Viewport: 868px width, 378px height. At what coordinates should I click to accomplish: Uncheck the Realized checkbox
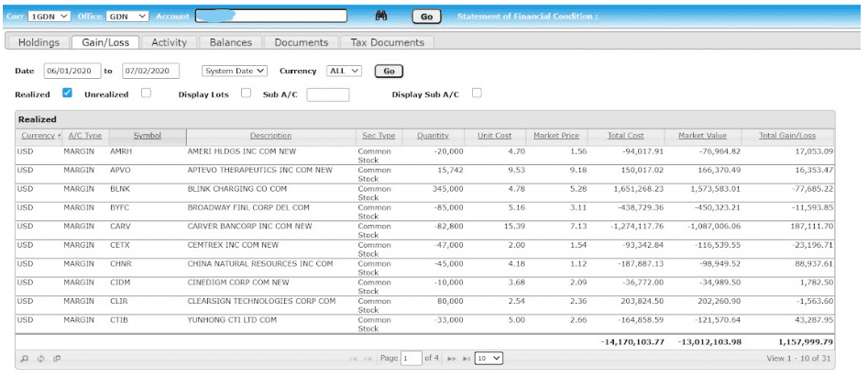tap(67, 93)
